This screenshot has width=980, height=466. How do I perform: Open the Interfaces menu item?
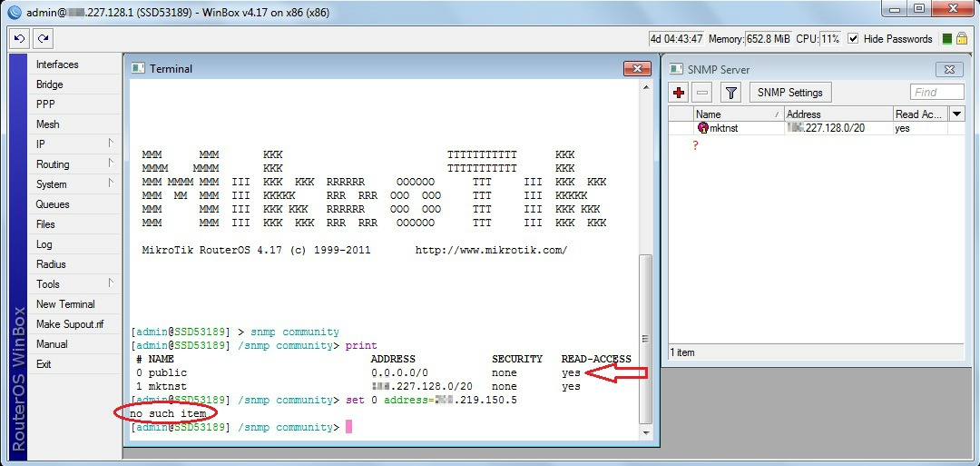(x=73, y=64)
